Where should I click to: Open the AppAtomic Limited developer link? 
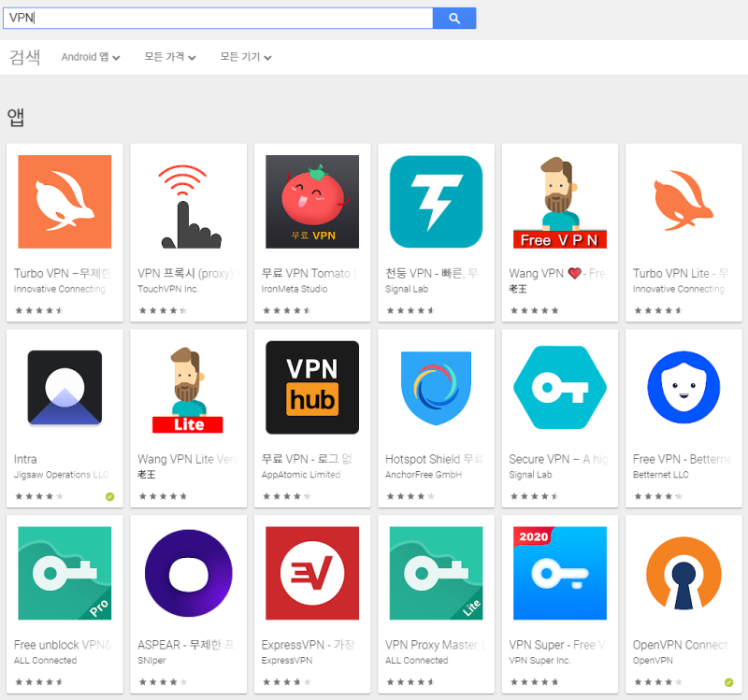(x=301, y=475)
